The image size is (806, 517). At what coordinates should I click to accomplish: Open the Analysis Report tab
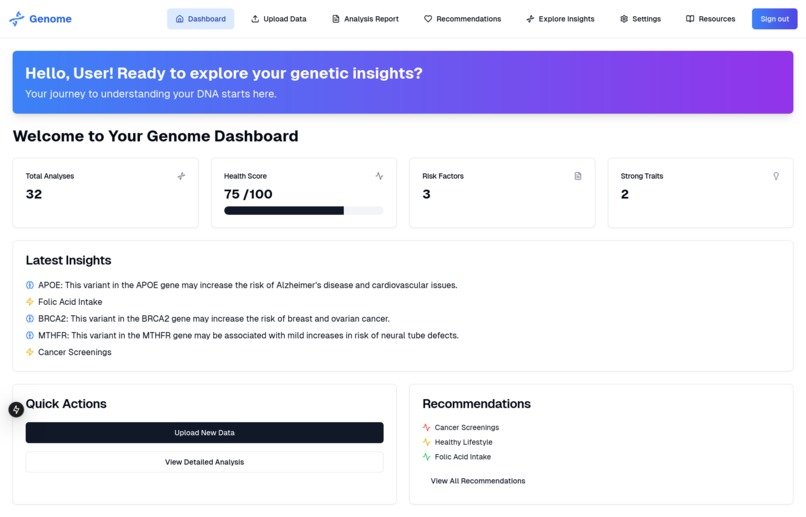click(x=365, y=19)
